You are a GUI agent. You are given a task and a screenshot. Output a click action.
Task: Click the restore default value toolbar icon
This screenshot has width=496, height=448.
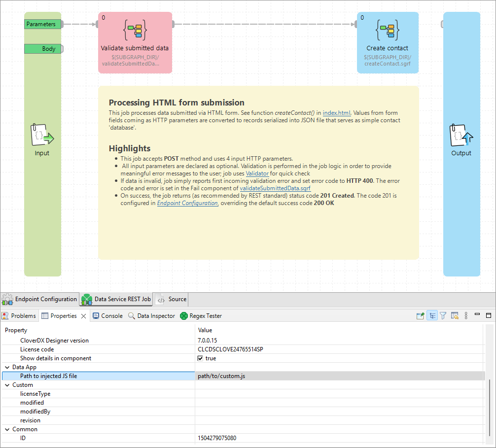pyautogui.click(x=455, y=315)
